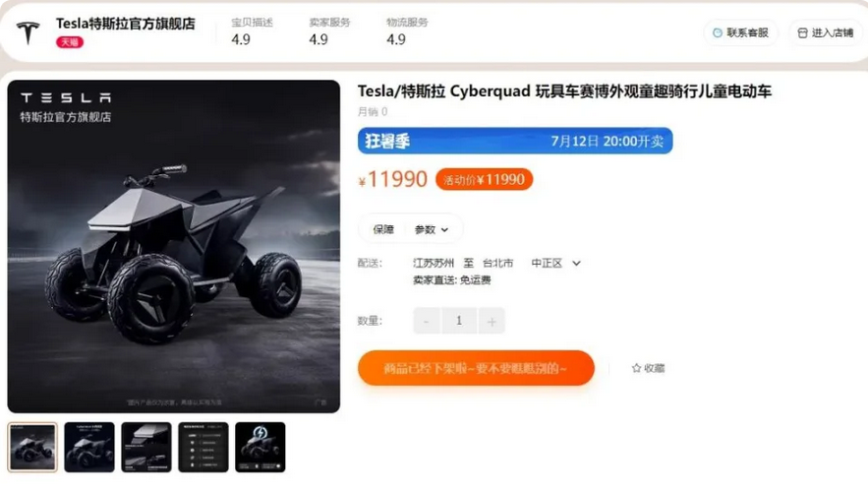Select the second Cyberquad thumbnail image
868x489 pixels.
pyautogui.click(x=89, y=448)
